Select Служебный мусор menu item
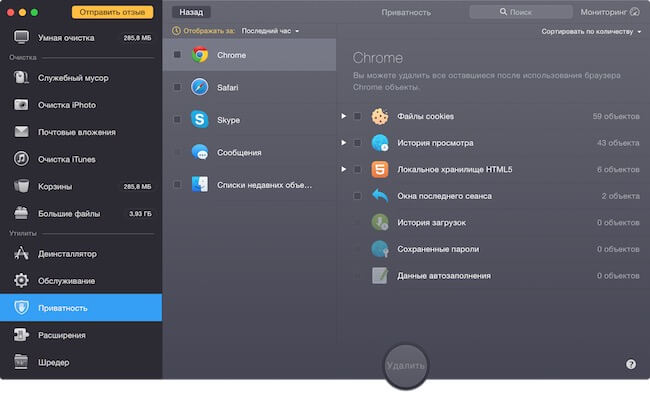650x399 pixels. tap(81, 78)
